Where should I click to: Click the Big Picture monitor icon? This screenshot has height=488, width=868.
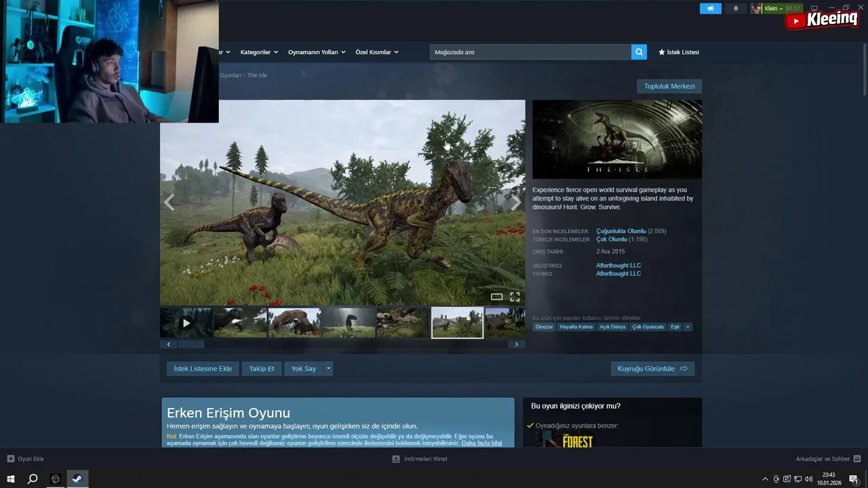[x=814, y=8]
